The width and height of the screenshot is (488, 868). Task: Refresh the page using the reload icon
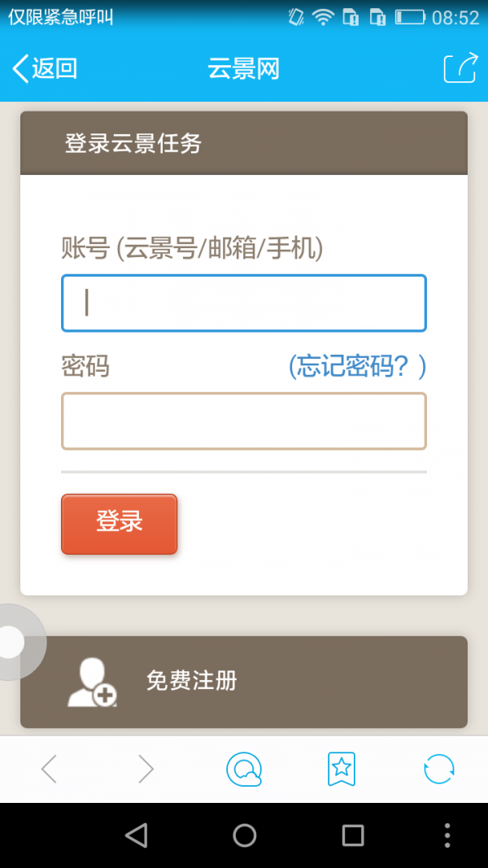click(x=439, y=769)
